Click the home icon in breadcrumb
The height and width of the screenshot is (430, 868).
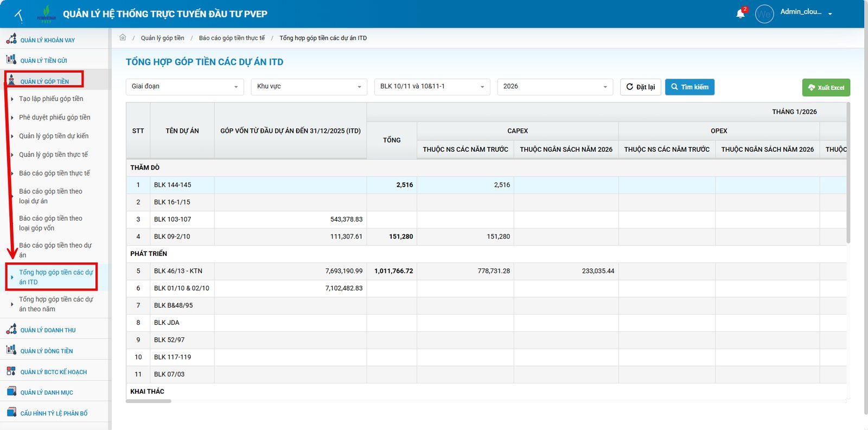(x=123, y=37)
